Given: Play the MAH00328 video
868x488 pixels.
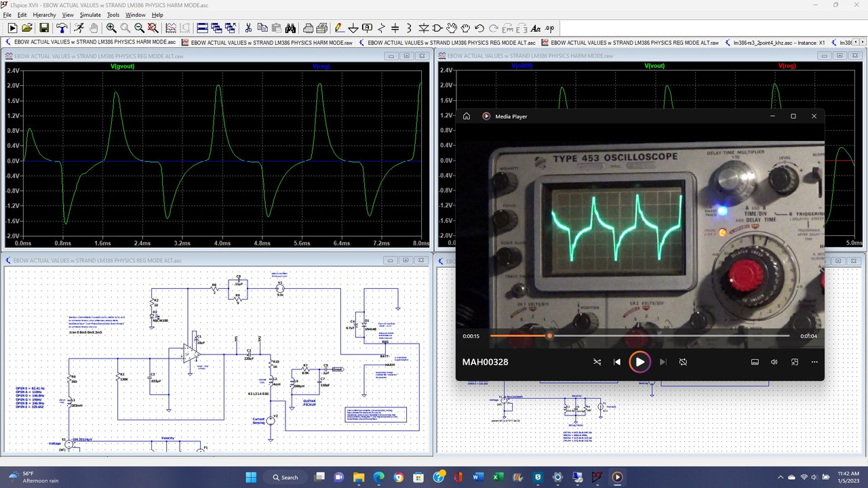Looking at the screenshot, I should tap(639, 362).
